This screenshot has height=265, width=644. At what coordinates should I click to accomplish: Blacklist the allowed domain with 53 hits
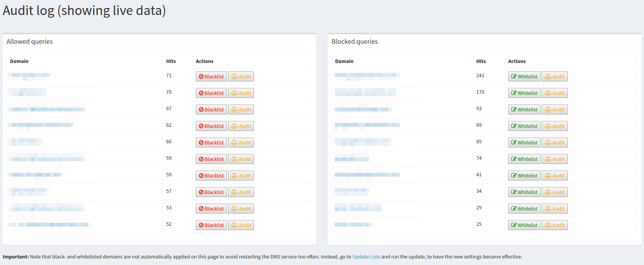(x=211, y=209)
